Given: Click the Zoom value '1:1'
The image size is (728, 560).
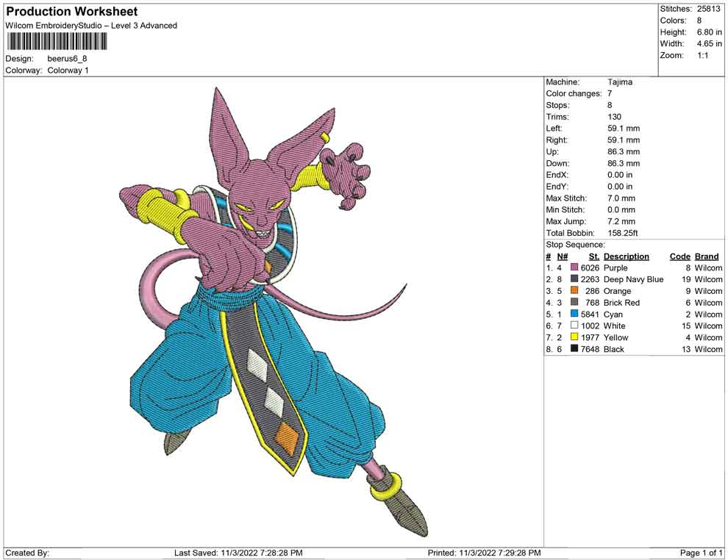Looking at the screenshot, I should pos(702,55).
